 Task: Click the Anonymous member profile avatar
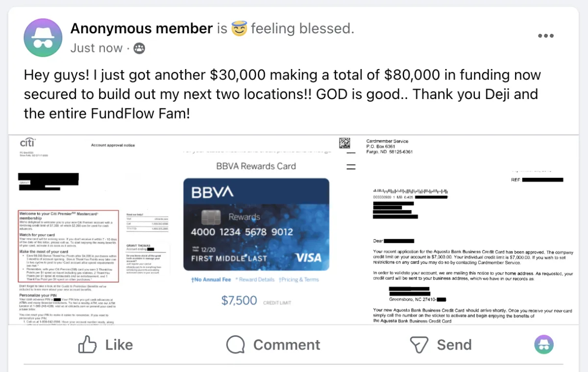pos(43,38)
